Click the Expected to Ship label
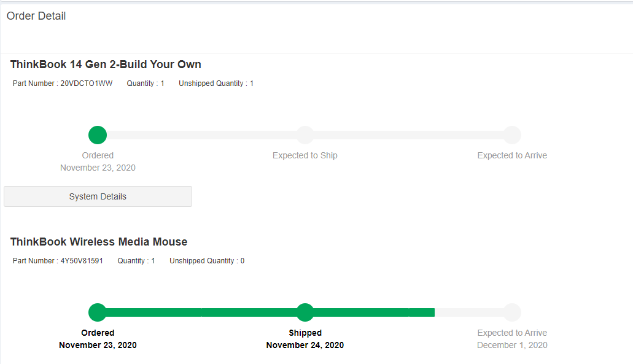The image size is (633, 364). coord(305,155)
